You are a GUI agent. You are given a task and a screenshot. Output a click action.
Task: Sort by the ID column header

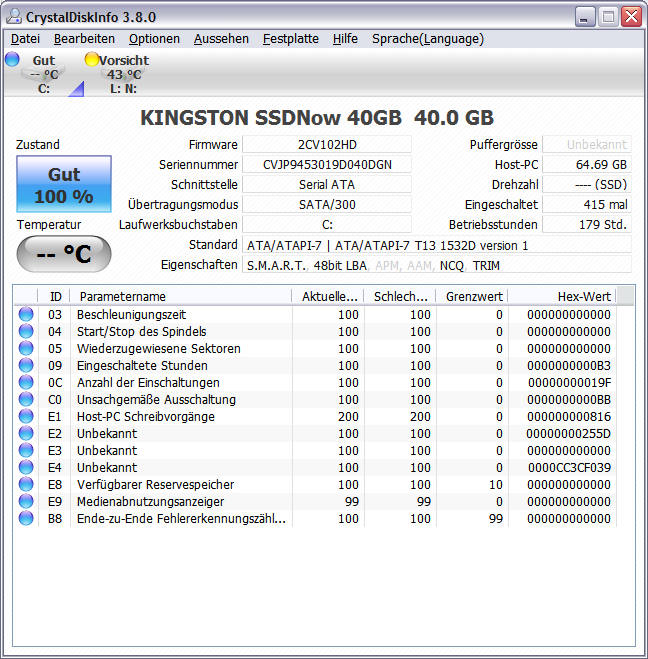click(x=55, y=297)
